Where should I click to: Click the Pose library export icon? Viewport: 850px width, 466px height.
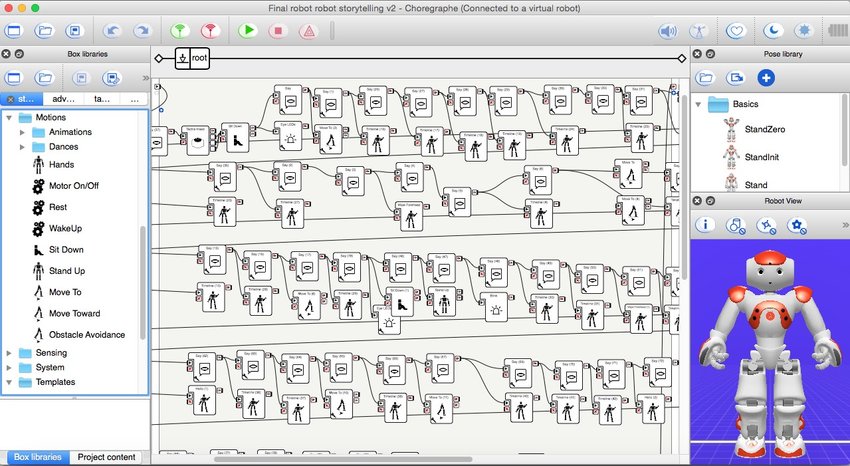(736, 78)
